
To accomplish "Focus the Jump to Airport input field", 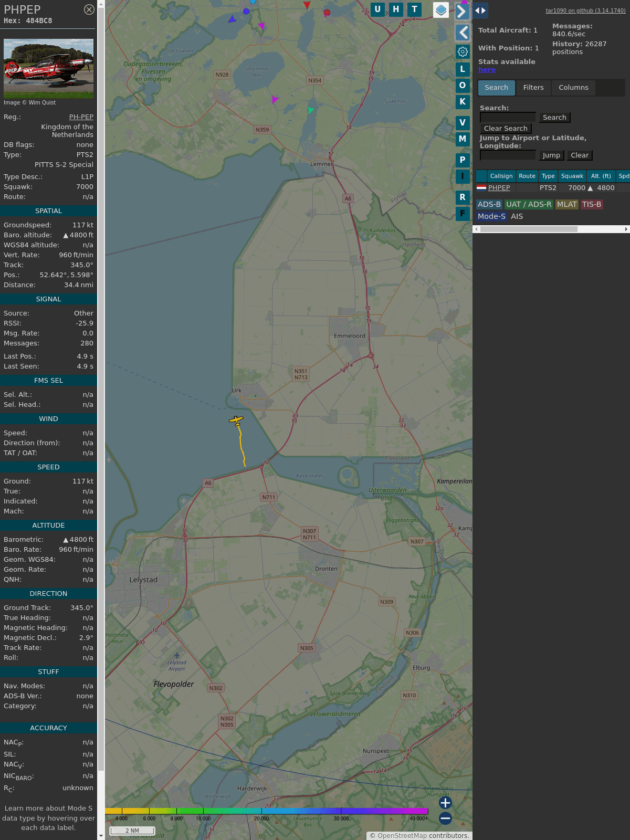I will pyautogui.click(x=508, y=155).
